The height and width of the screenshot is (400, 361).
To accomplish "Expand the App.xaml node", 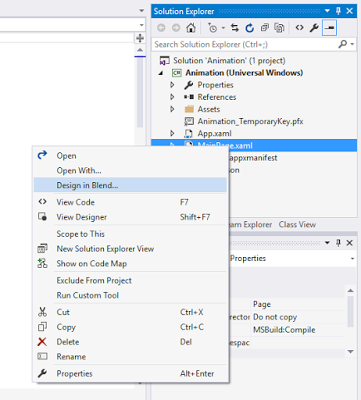I will pos(172,133).
